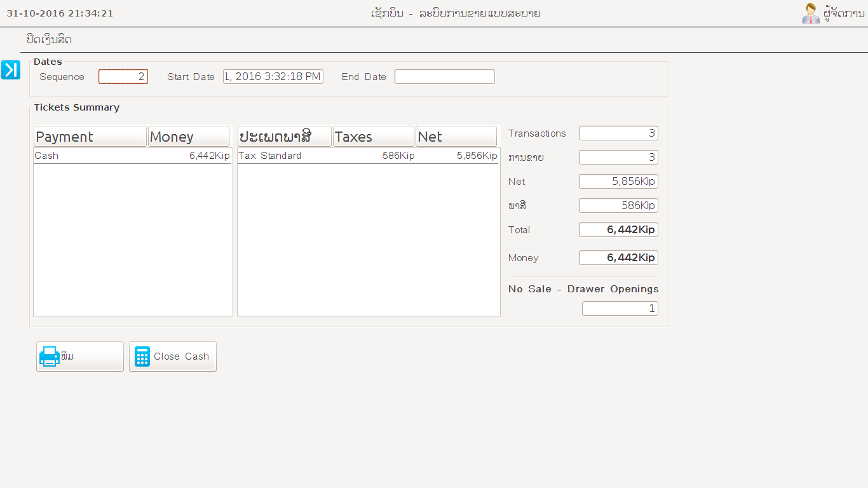
Task: Click the Sequence input field
Action: (x=123, y=77)
